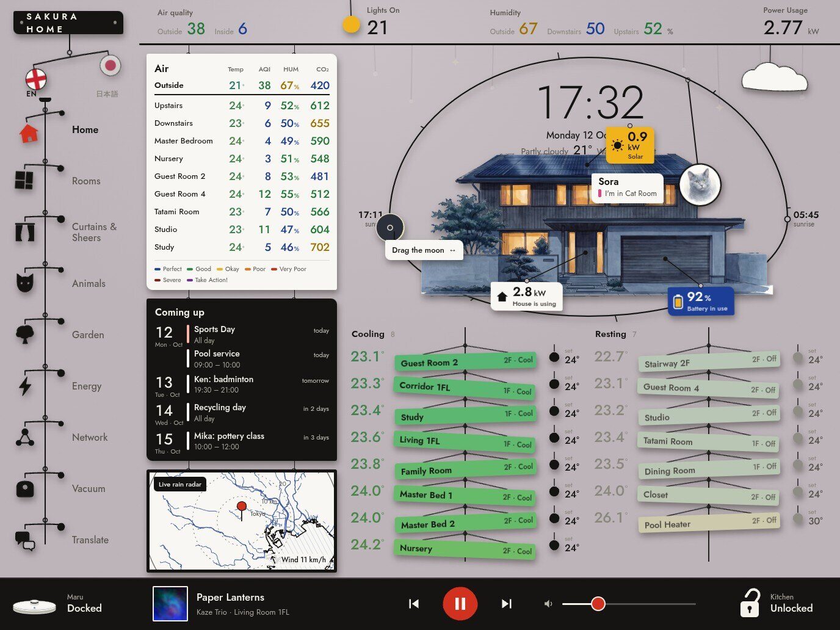Toggle the Pool Heater bar
The image size is (840, 630).
pos(709,523)
